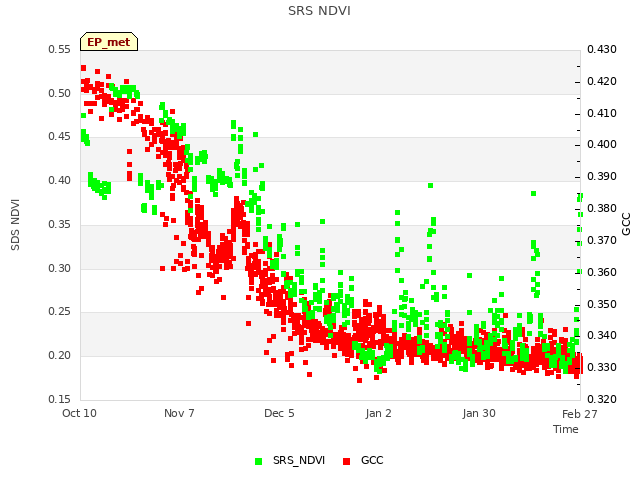Click the 0.50 left axis value

(60, 93)
